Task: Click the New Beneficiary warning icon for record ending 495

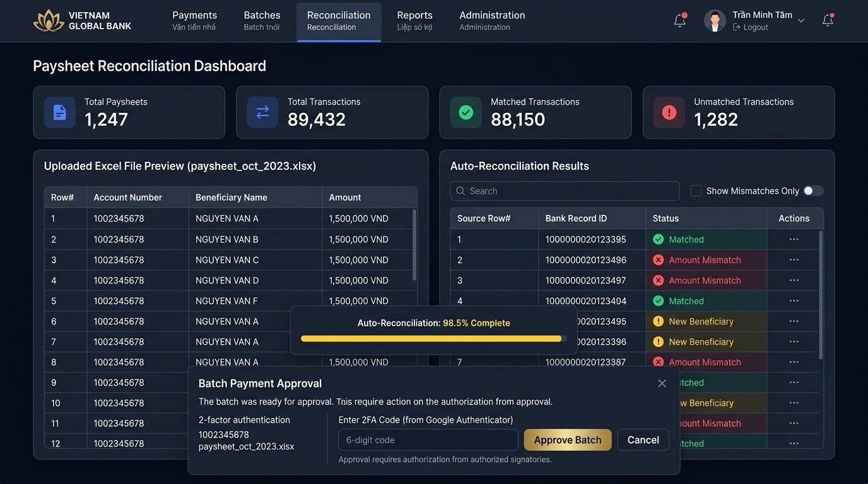Action: pyautogui.click(x=658, y=321)
